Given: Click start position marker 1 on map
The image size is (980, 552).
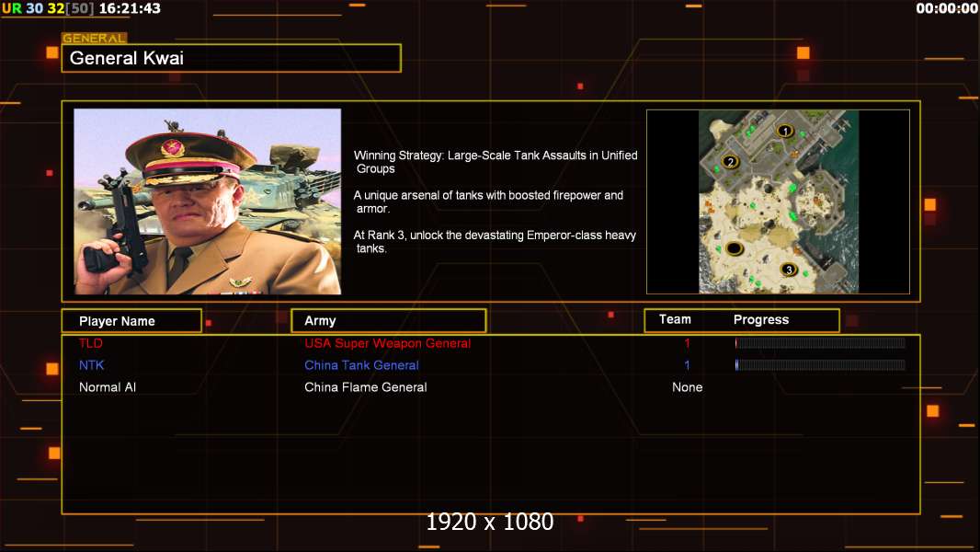Looking at the screenshot, I should (x=785, y=131).
